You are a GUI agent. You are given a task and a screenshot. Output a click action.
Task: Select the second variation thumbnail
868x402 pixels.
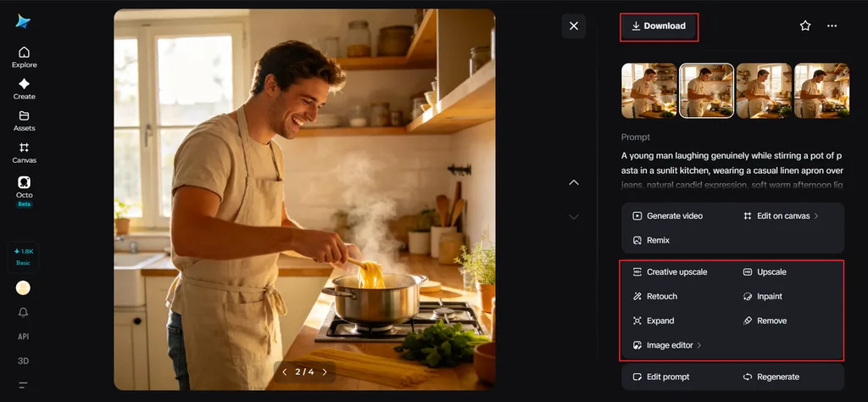coord(706,90)
